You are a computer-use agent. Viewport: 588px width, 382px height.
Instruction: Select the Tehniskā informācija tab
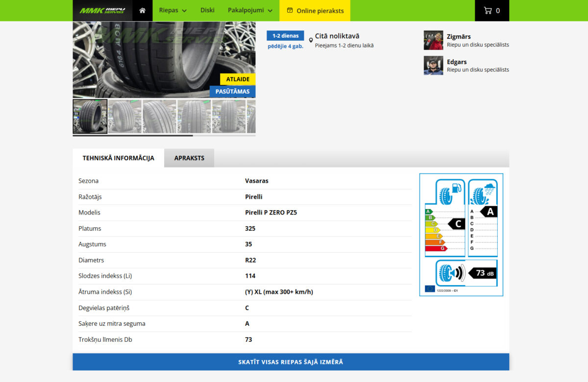[x=118, y=158]
